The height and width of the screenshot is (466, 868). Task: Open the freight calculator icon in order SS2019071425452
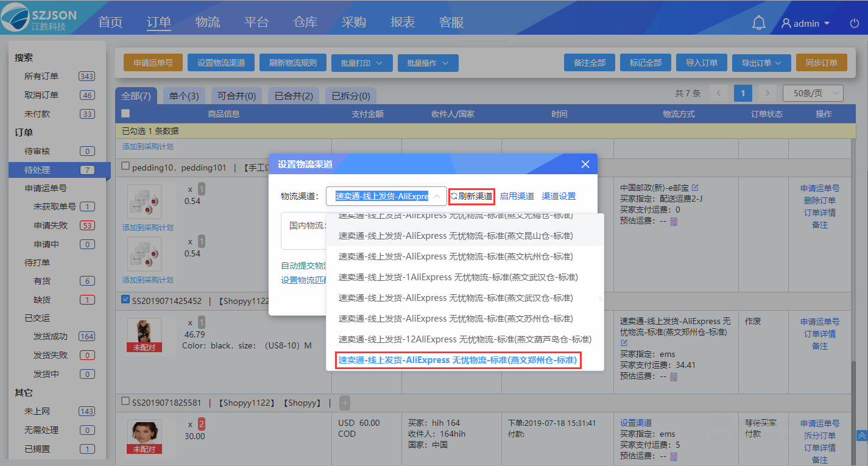click(674, 377)
